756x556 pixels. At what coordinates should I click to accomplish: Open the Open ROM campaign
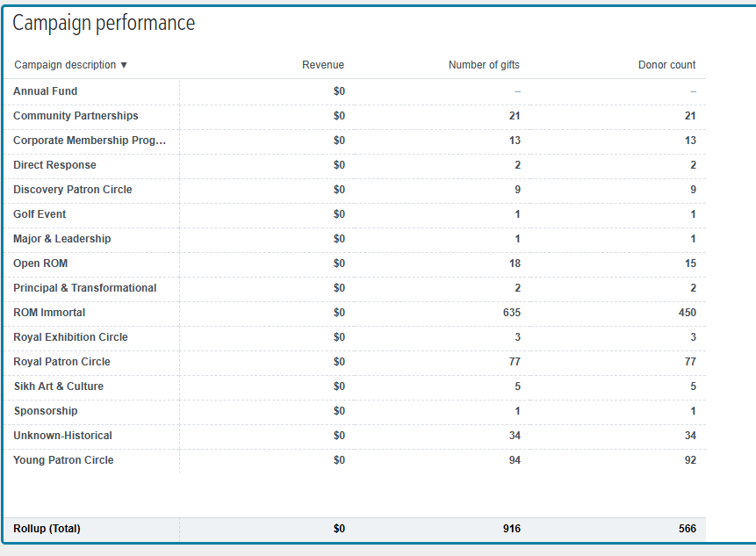[x=40, y=264]
